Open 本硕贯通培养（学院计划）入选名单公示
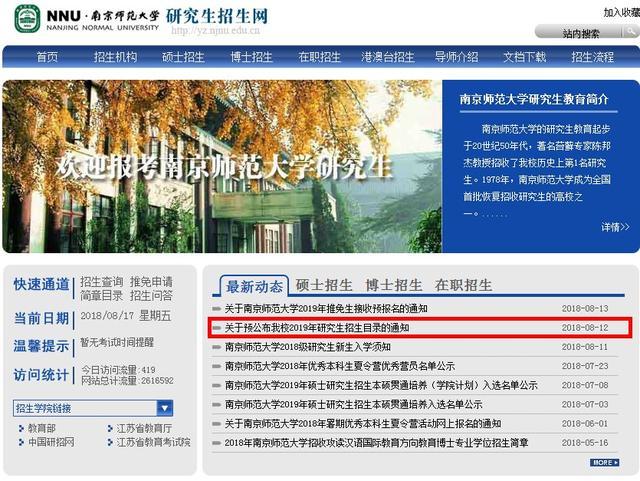Image resolution: width=640 pixels, height=481 pixels. 381,385
